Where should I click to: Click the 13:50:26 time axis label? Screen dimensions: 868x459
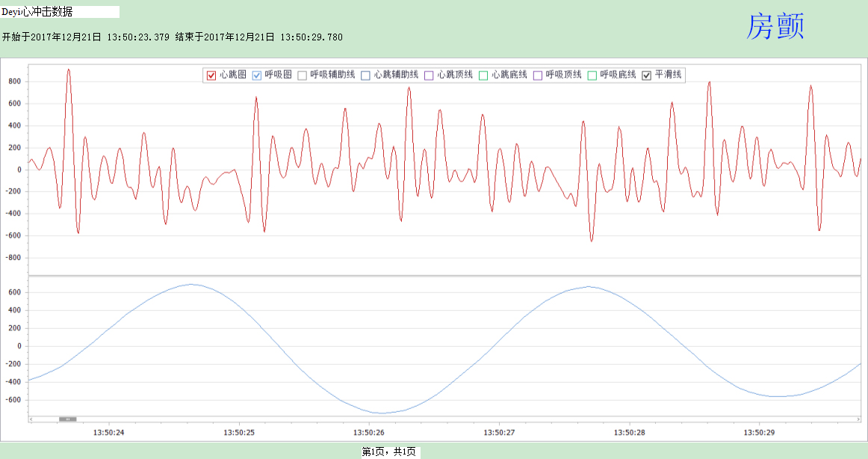(x=369, y=433)
